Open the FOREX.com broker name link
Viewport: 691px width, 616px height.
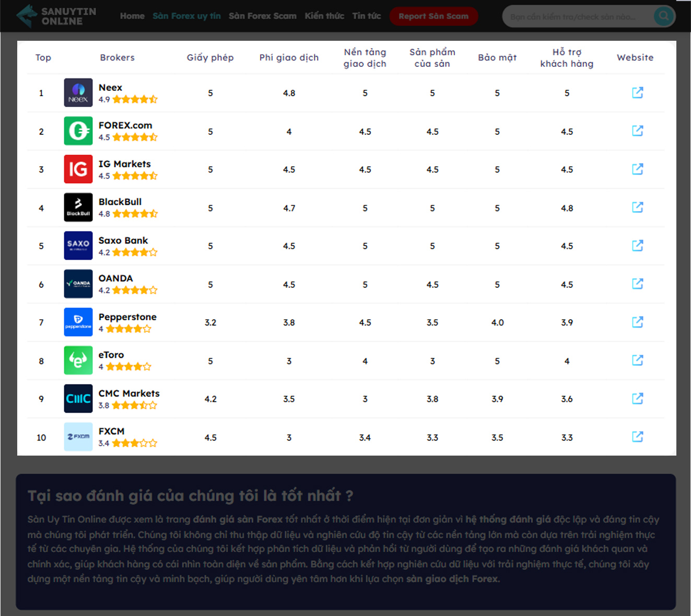pos(125,125)
